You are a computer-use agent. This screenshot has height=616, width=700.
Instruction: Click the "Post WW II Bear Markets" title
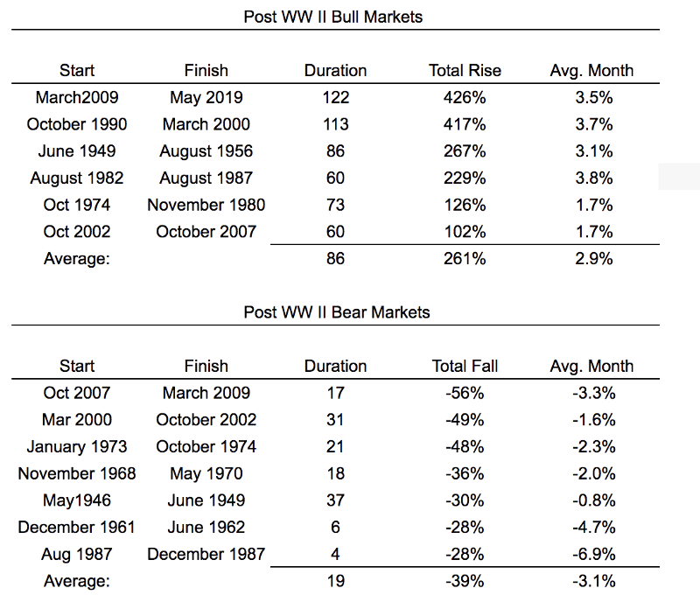coord(336,311)
